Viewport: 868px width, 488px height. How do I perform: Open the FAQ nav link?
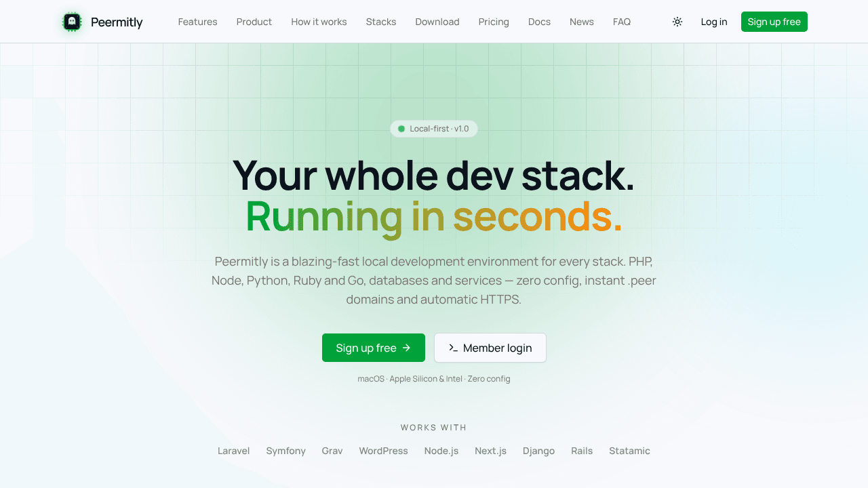[x=622, y=22]
